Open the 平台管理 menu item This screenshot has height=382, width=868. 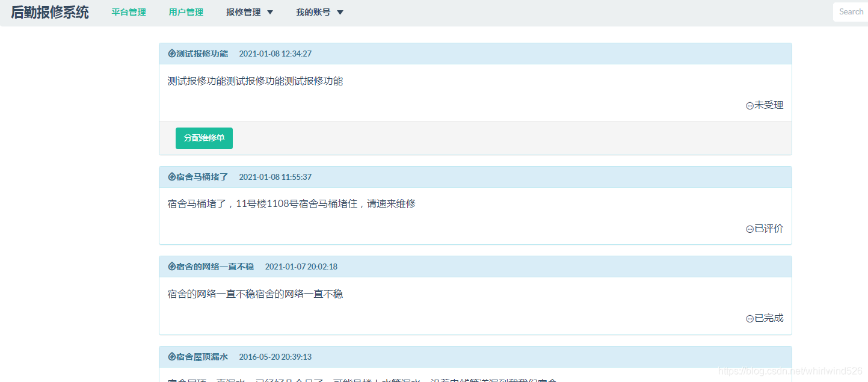click(129, 12)
